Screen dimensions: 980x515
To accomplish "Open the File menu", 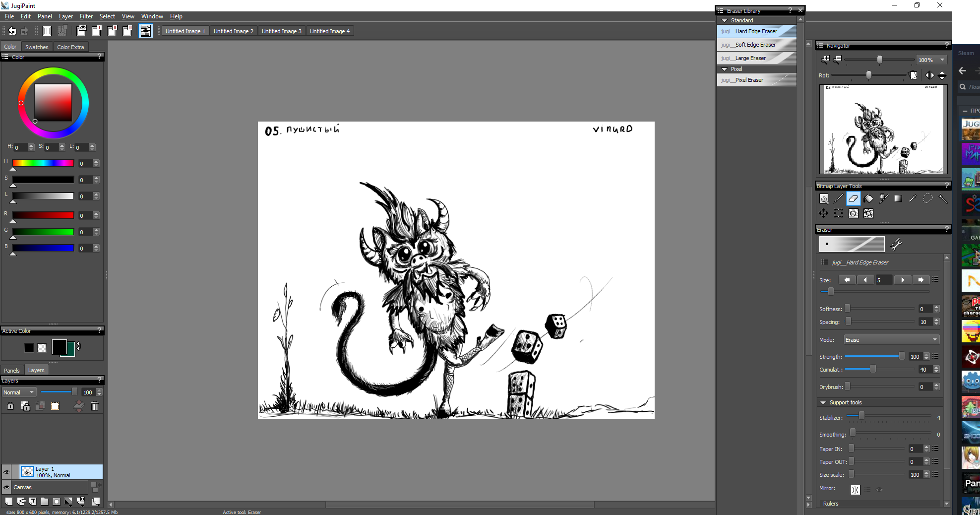I will point(9,16).
